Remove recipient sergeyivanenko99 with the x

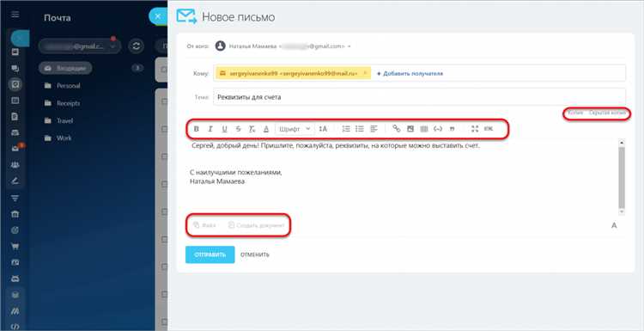365,73
